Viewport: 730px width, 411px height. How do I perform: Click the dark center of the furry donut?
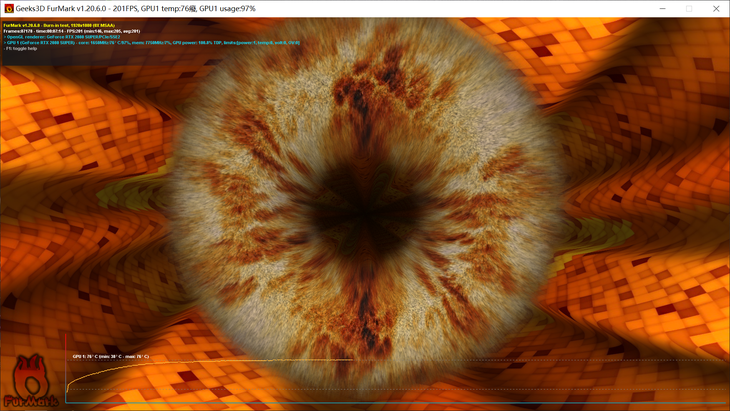click(365, 205)
